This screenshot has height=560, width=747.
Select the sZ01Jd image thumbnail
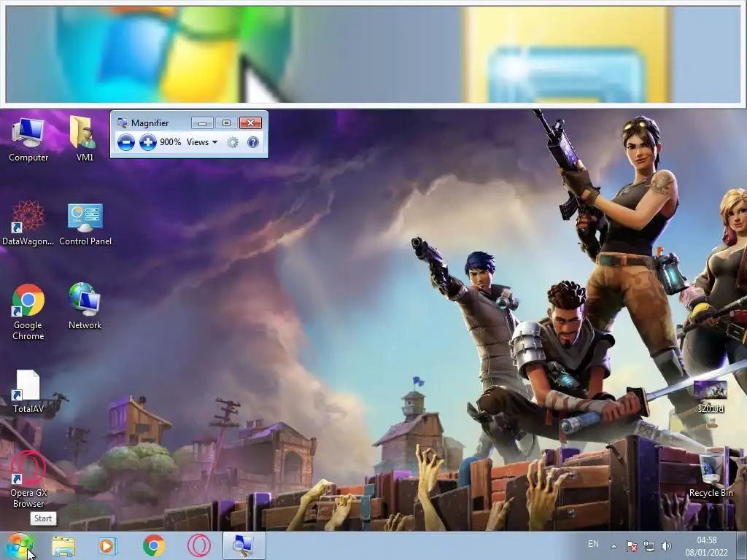tap(711, 396)
